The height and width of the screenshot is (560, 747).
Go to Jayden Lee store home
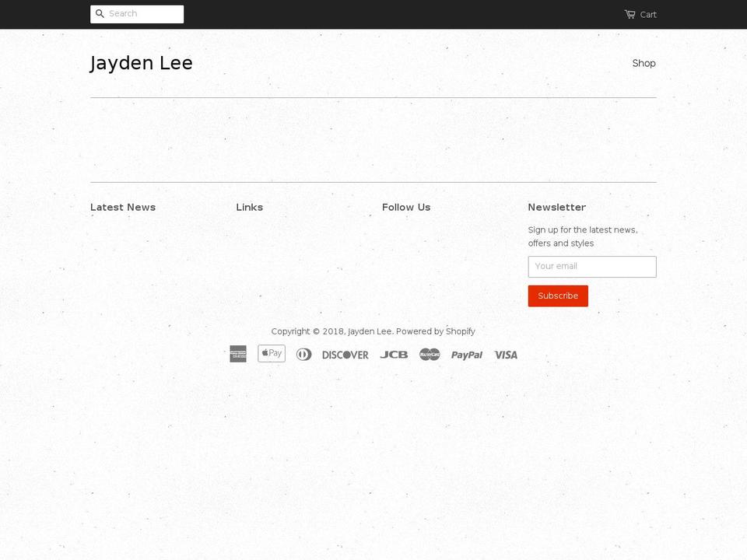coord(142,63)
